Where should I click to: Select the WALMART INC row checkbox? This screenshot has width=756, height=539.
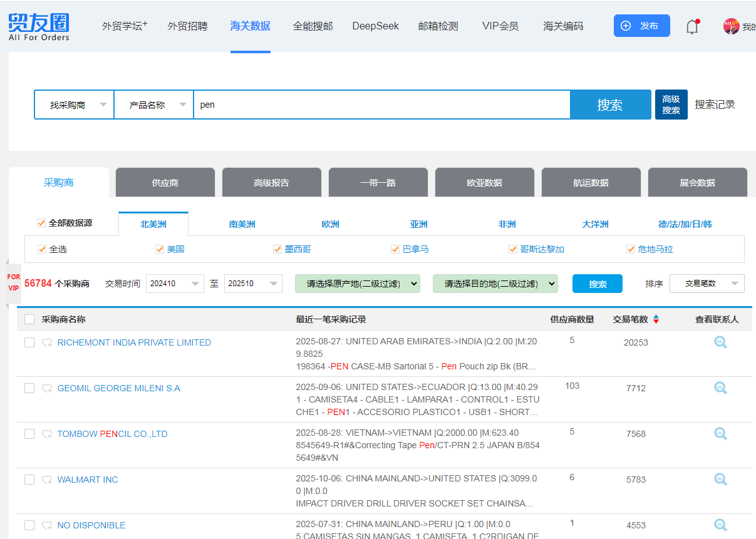pos(29,480)
